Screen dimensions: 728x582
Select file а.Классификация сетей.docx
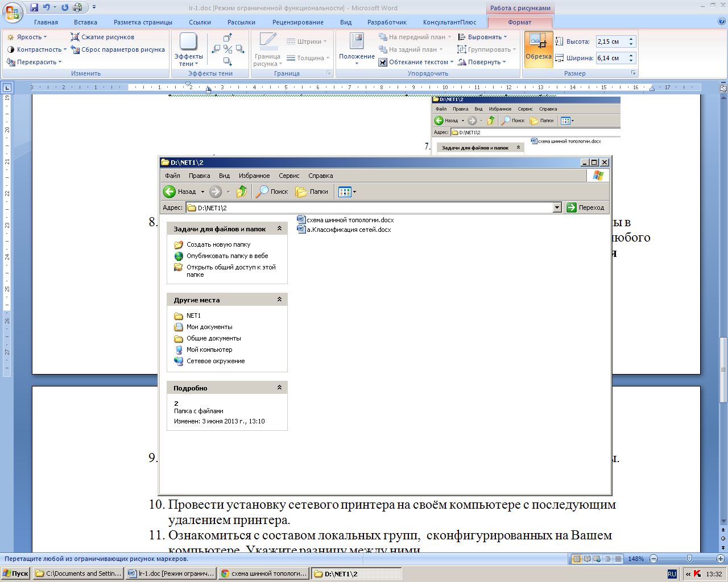[344, 230]
